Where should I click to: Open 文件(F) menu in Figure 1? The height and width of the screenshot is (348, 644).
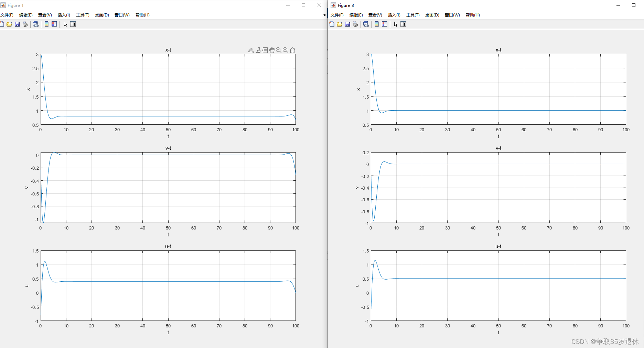tap(7, 15)
